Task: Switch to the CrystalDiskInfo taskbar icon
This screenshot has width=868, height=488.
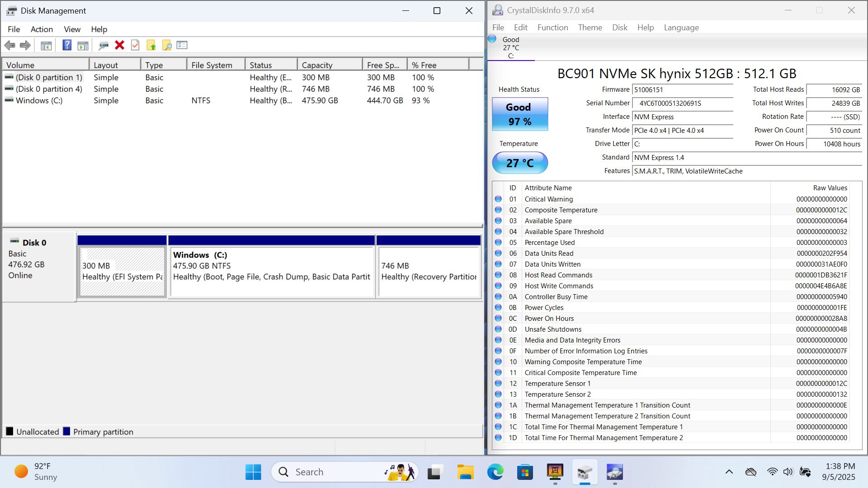Action: [x=615, y=472]
